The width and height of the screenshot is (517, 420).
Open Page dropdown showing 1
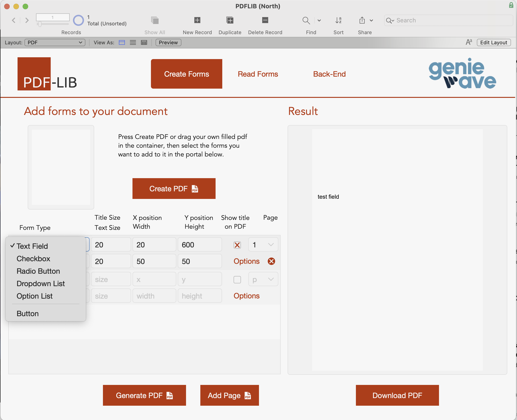pos(263,245)
